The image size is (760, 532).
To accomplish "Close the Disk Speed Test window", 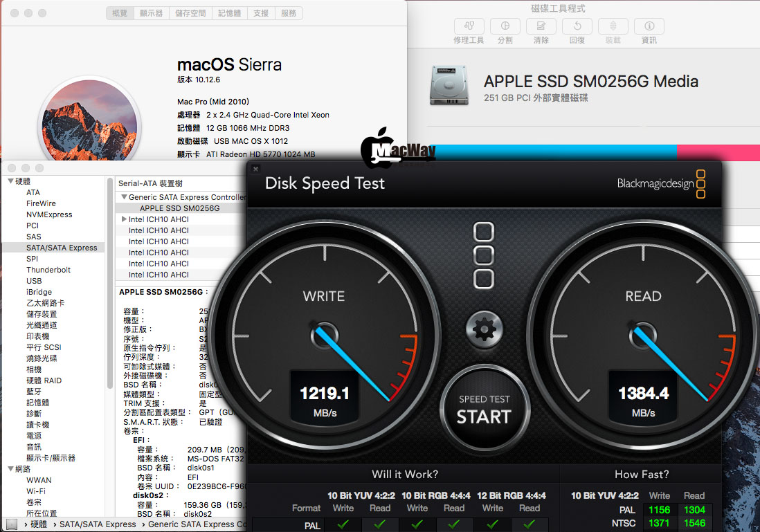I will [256, 169].
